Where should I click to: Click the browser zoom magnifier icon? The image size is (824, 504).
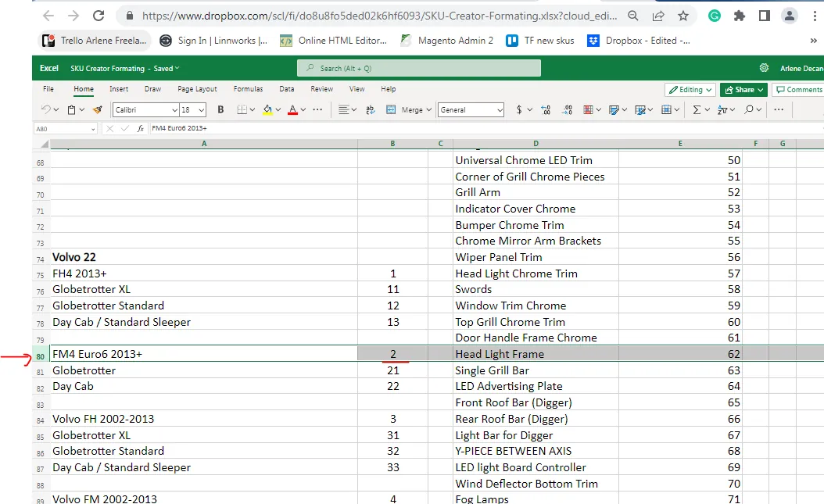point(633,16)
